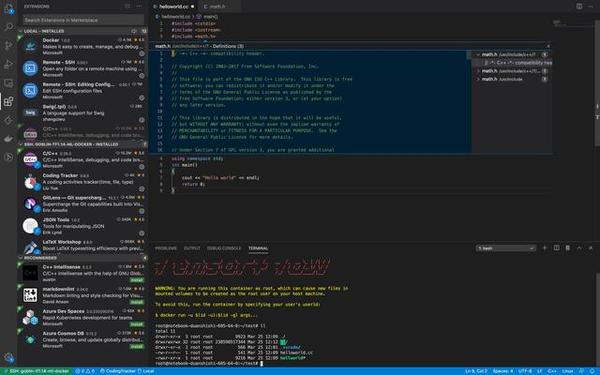The image size is (600, 375).
Task: Open the Debug Console tab
Action: pyautogui.click(x=224, y=248)
